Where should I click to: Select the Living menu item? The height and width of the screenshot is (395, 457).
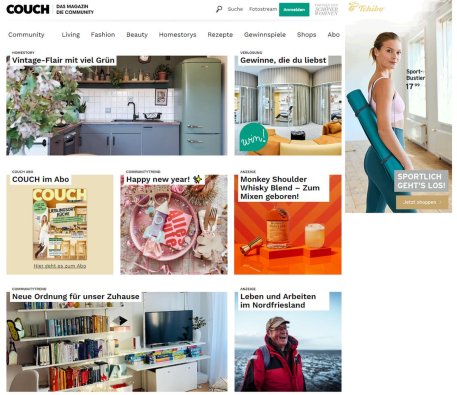point(71,35)
